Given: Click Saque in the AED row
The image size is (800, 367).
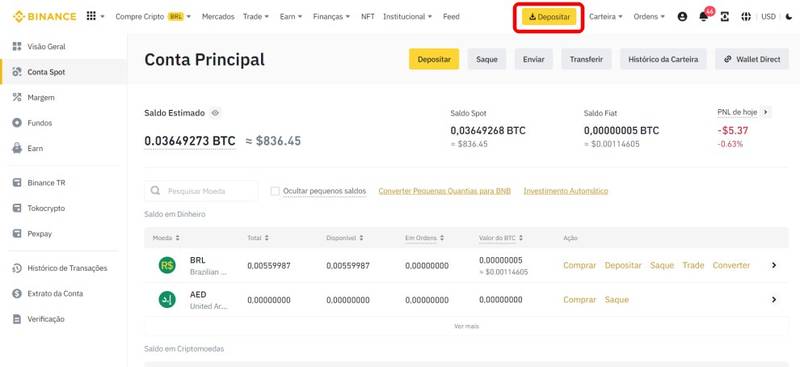Looking at the screenshot, I should [x=617, y=300].
